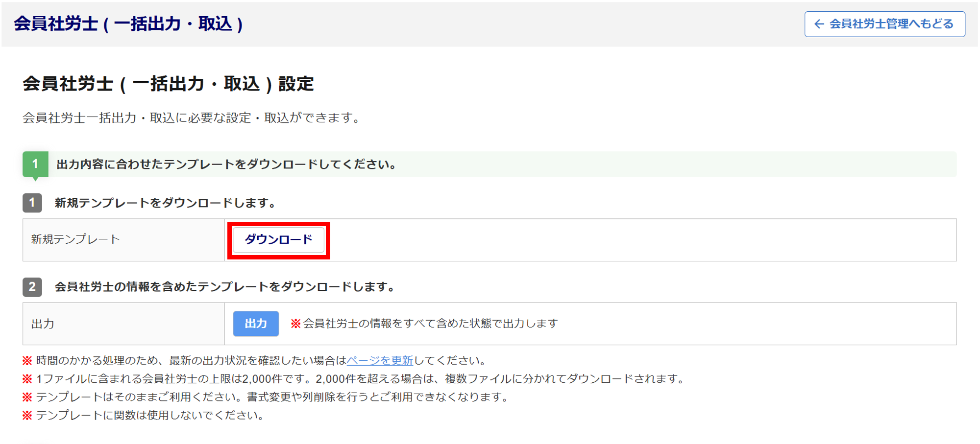Click the ※ mark before 時間のかかる処理 note

point(27,361)
